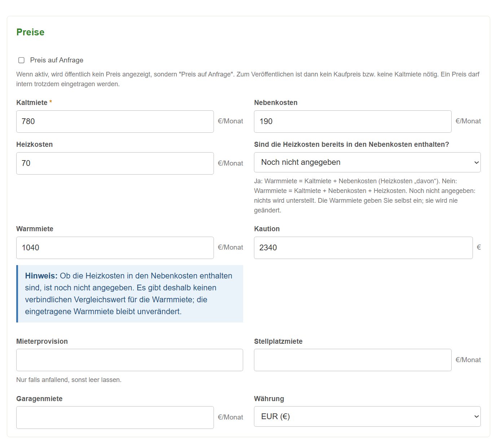This screenshot has width=496, height=448.
Task: Click "Nur falls anfallend, sonst leer lassen." hint
Action: [x=69, y=380]
